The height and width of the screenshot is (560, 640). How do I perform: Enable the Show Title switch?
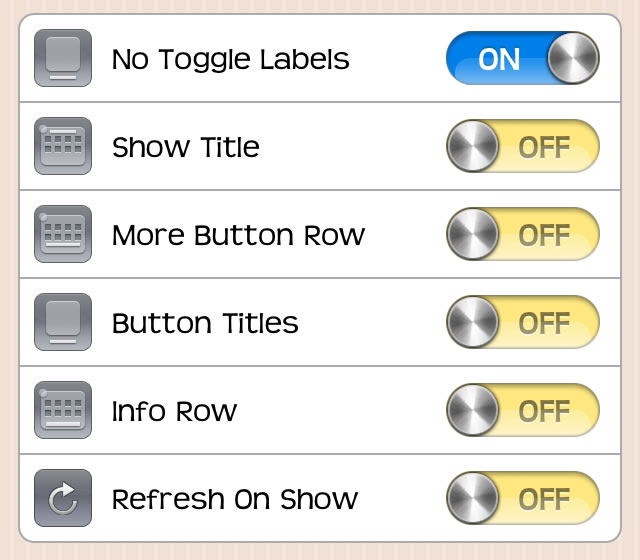[523, 146]
